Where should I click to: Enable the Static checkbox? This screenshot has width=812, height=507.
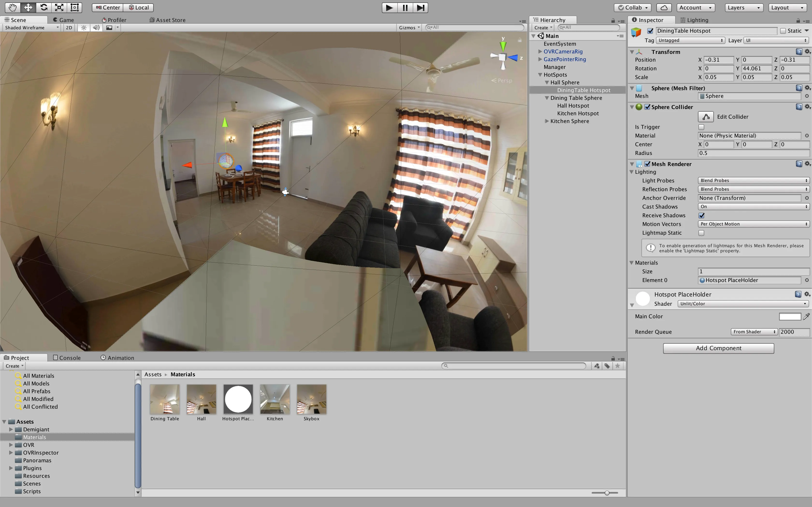[x=783, y=31]
